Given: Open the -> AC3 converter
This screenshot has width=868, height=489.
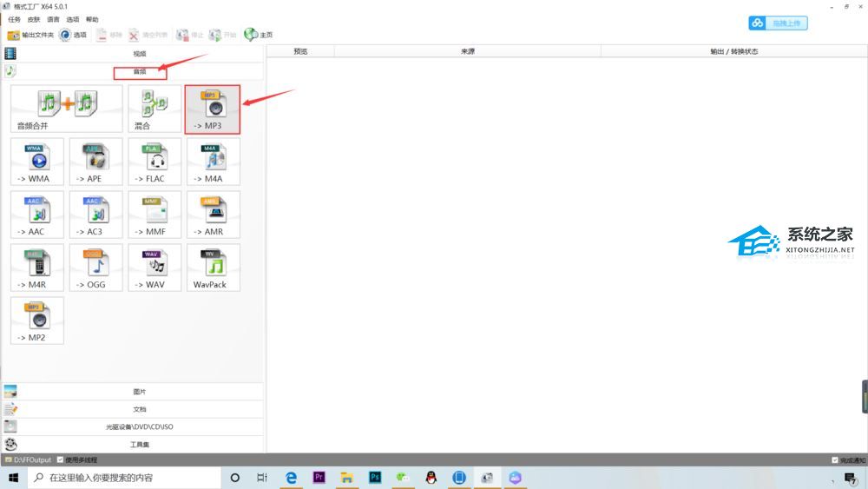Looking at the screenshot, I should pyautogui.click(x=95, y=215).
